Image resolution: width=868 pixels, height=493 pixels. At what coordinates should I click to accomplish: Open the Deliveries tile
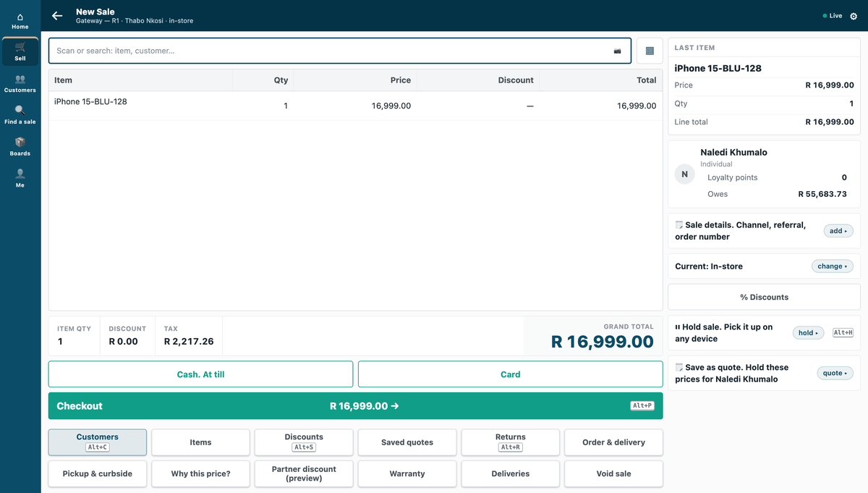click(x=511, y=473)
